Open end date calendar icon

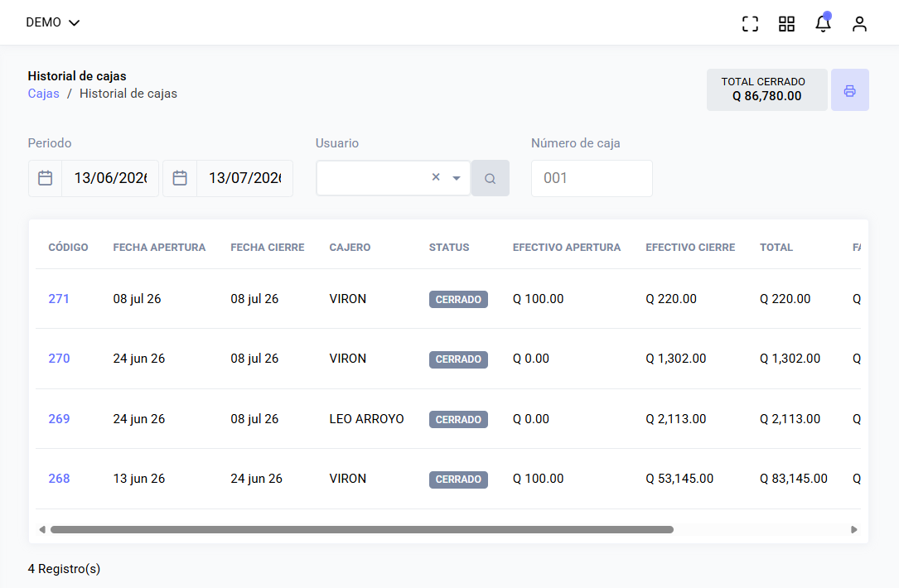pyautogui.click(x=180, y=178)
